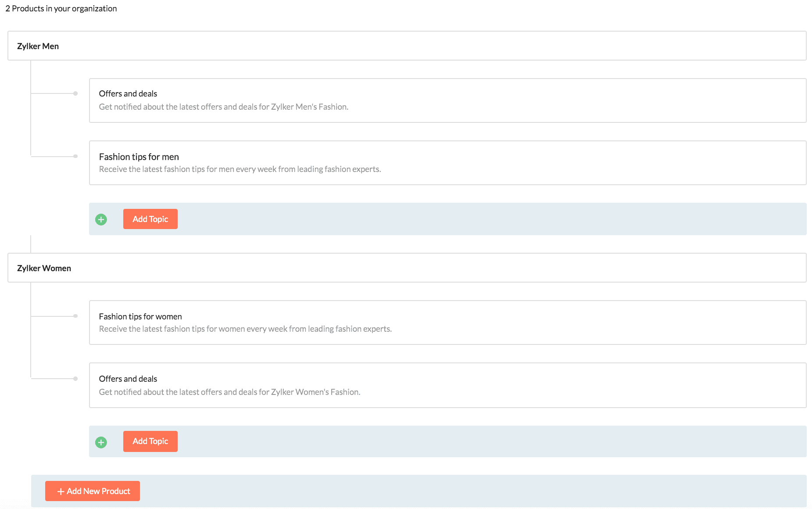Screen dimensions: 812x509
Task: Open Offers and deals topic title under Zylker Men
Action: (x=128, y=93)
